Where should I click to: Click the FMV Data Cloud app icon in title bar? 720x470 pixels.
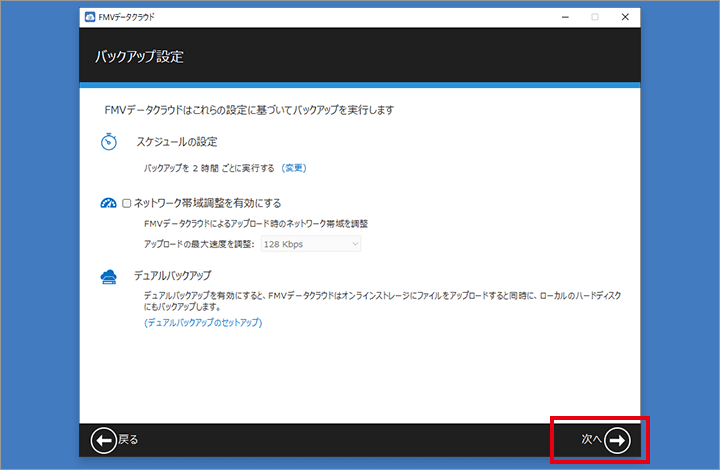(x=90, y=18)
